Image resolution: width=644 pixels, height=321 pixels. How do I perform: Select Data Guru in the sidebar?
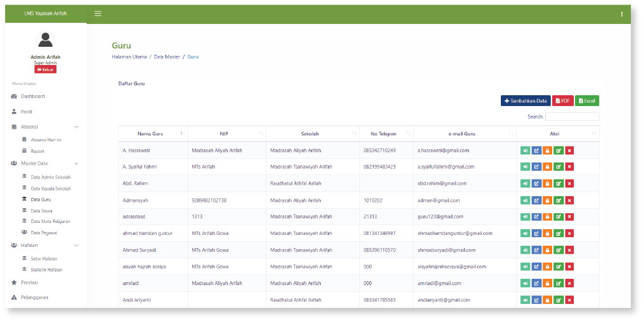(41, 200)
